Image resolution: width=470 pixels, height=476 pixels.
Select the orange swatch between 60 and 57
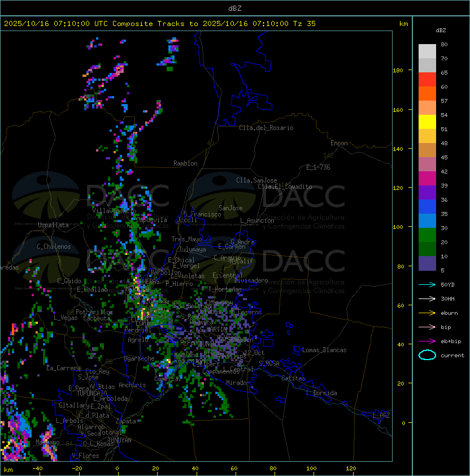pyautogui.click(x=427, y=94)
